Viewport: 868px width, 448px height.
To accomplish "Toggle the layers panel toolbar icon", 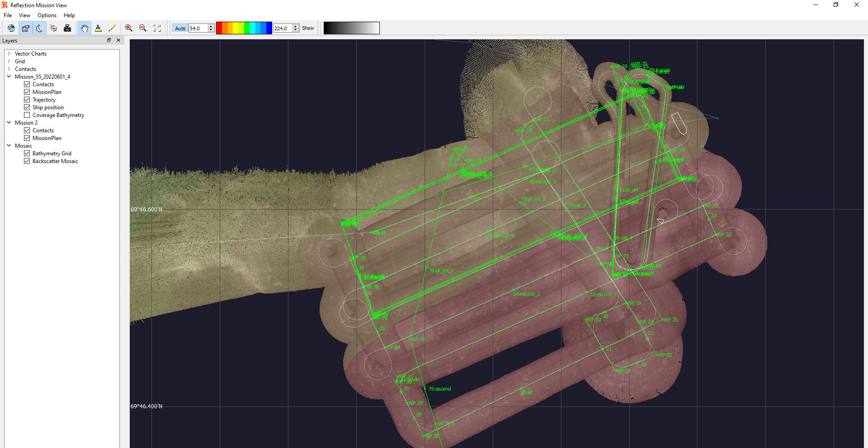I will [25, 28].
